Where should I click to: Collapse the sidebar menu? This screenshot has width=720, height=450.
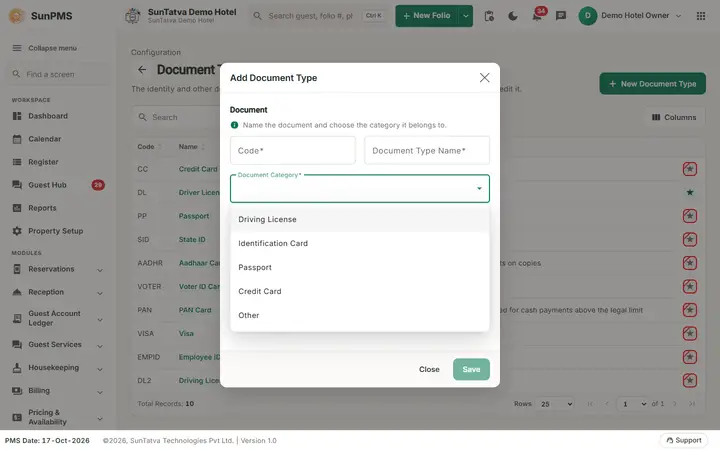tap(45, 48)
